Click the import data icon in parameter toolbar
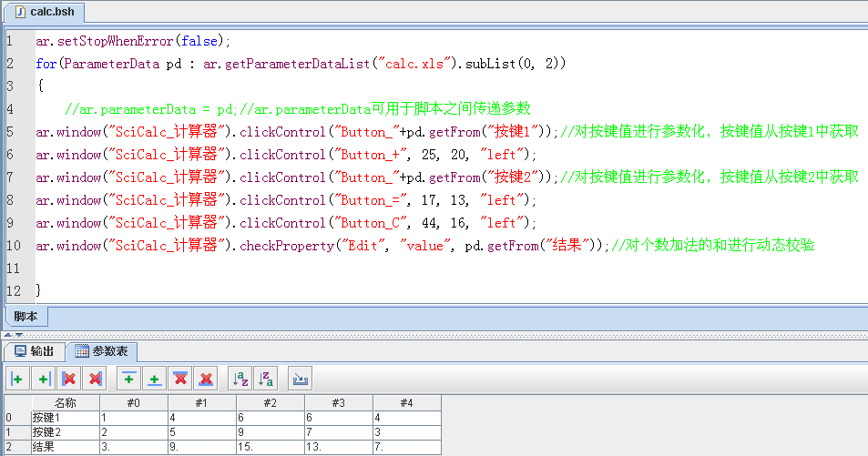This screenshot has width=868, height=456. [300, 379]
